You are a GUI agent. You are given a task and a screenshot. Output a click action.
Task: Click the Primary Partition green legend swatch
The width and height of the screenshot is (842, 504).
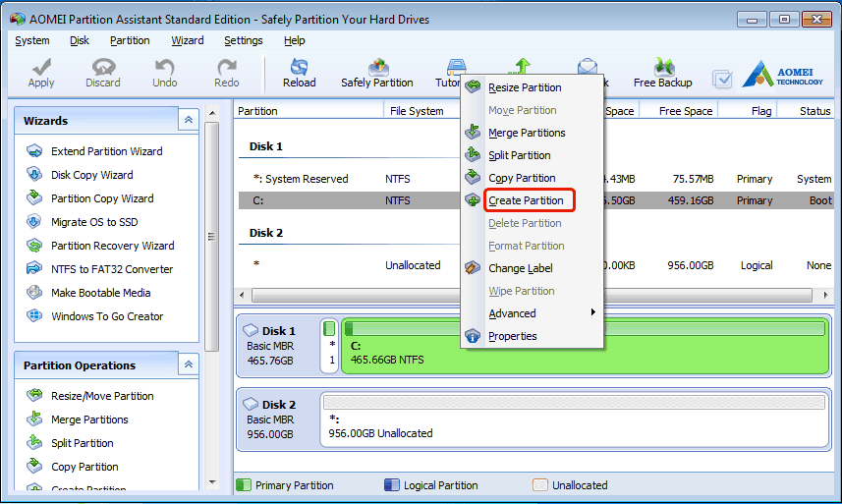[244, 485]
